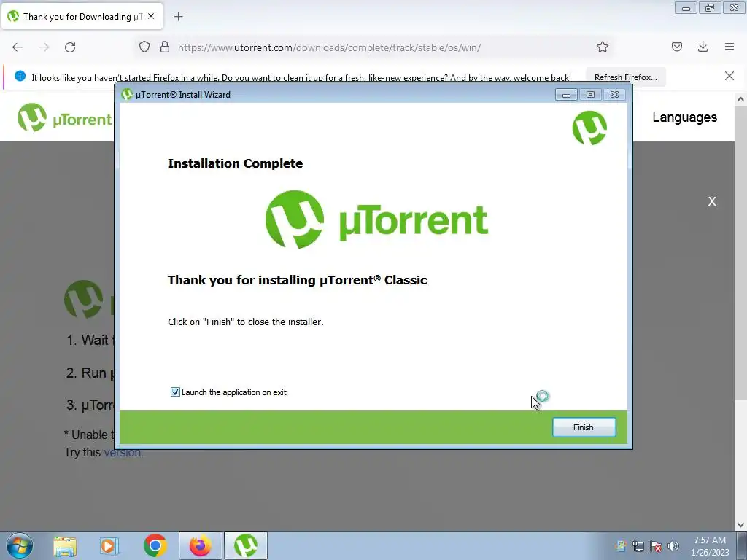
Task: Open the clock showing 7:57 AM
Action: point(710,546)
